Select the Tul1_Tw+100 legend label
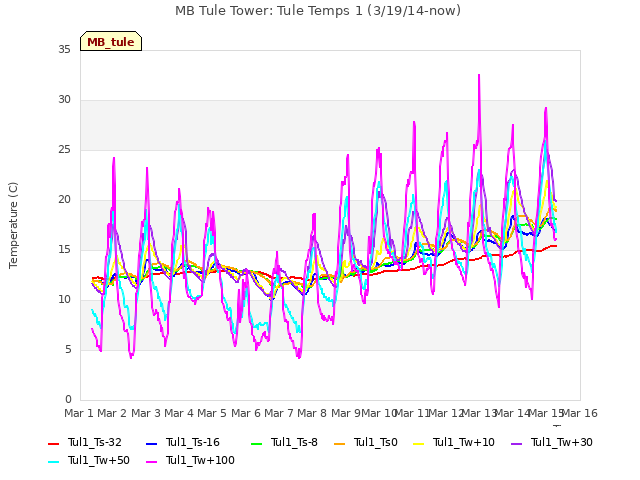 [200, 460]
